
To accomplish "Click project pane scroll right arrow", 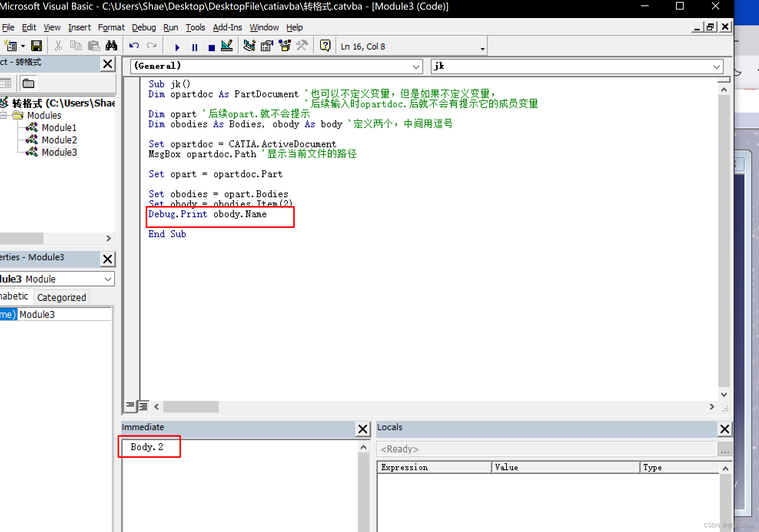I will (108, 238).
